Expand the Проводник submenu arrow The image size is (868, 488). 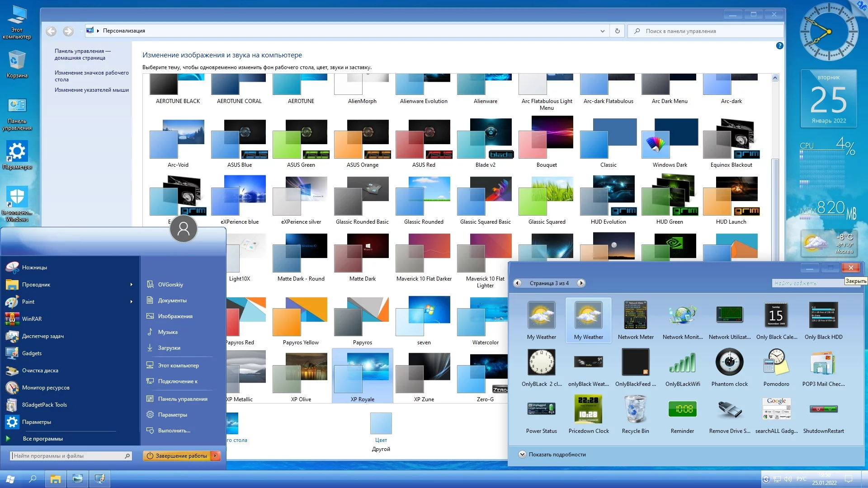coord(132,285)
